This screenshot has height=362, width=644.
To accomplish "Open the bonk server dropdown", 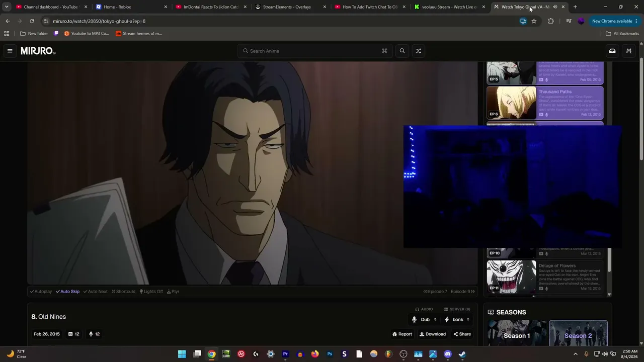I will 457,319.
